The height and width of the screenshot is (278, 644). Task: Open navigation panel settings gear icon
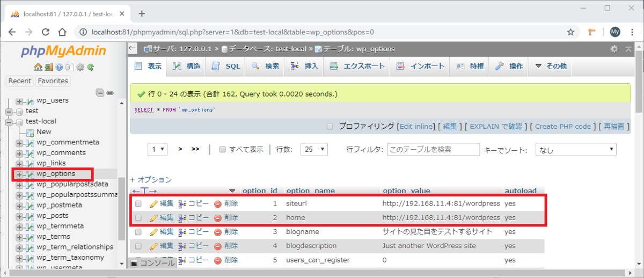pos(80,67)
